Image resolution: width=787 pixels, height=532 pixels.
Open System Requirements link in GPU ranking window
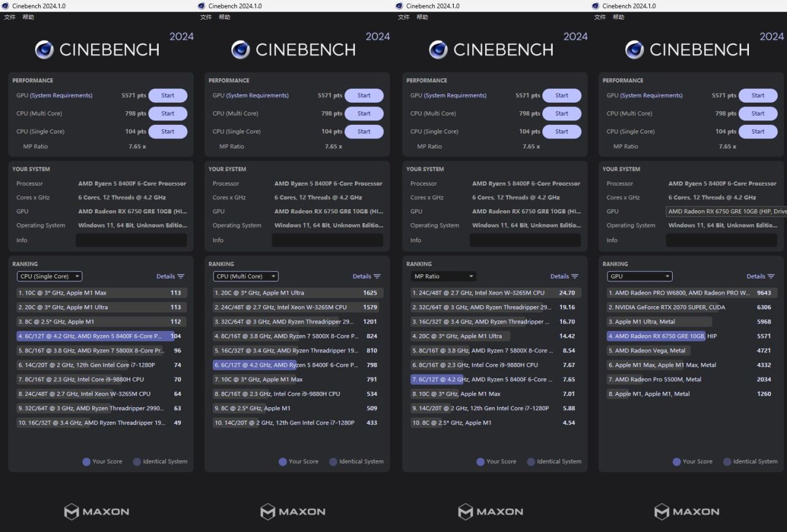pyautogui.click(x=652, y=96)
